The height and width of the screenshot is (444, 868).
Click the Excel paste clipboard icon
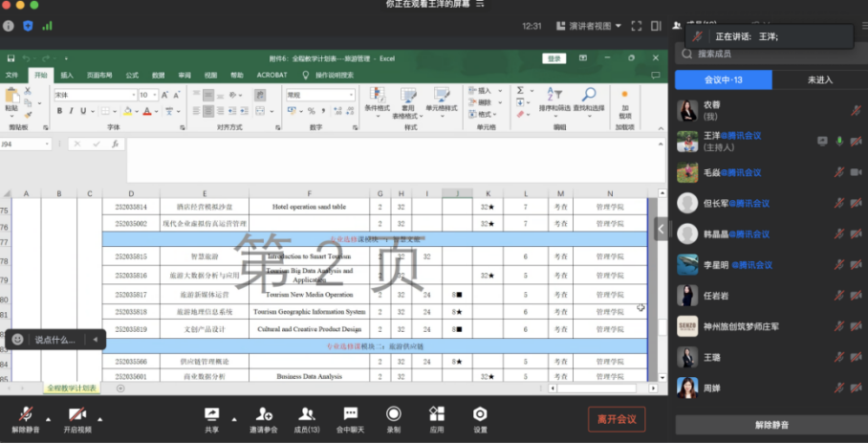click(x=11, y=97)
